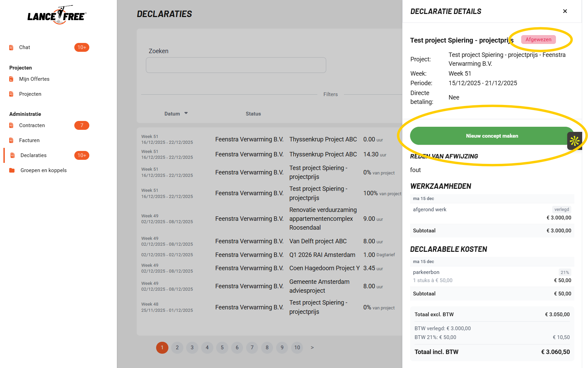The width and height of the screenshot is (588, 368).
Task: Sort by Datum using the dropdown arrow
Action: (x=186, y=113)
